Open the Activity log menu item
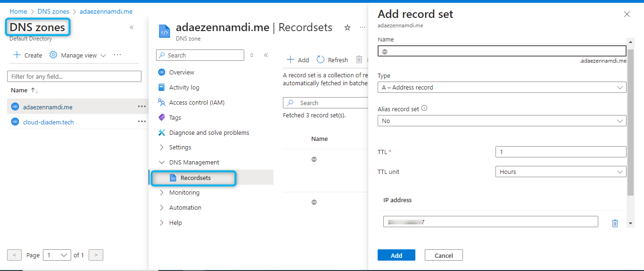 pyautogui.click(x=184, y=87)
